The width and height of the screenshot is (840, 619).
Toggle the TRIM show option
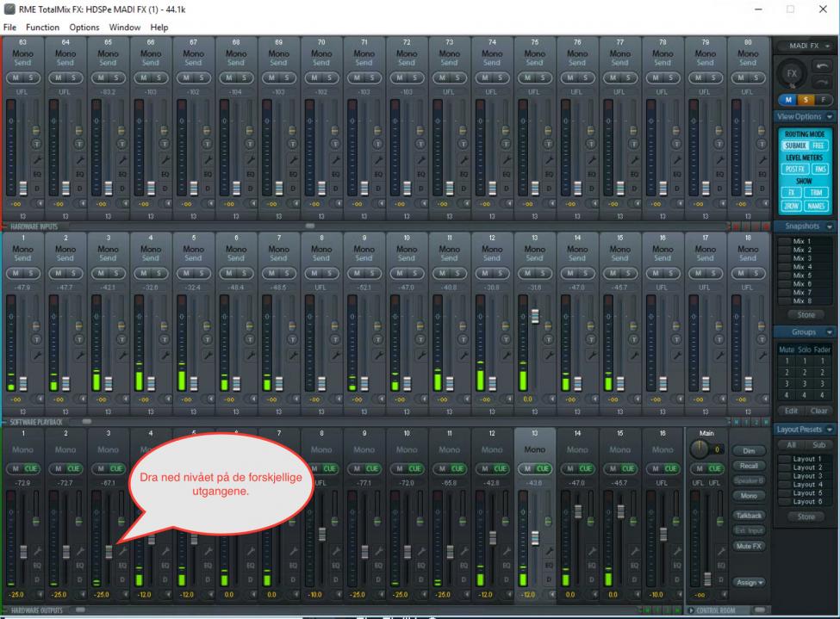[x=815, y=193]
